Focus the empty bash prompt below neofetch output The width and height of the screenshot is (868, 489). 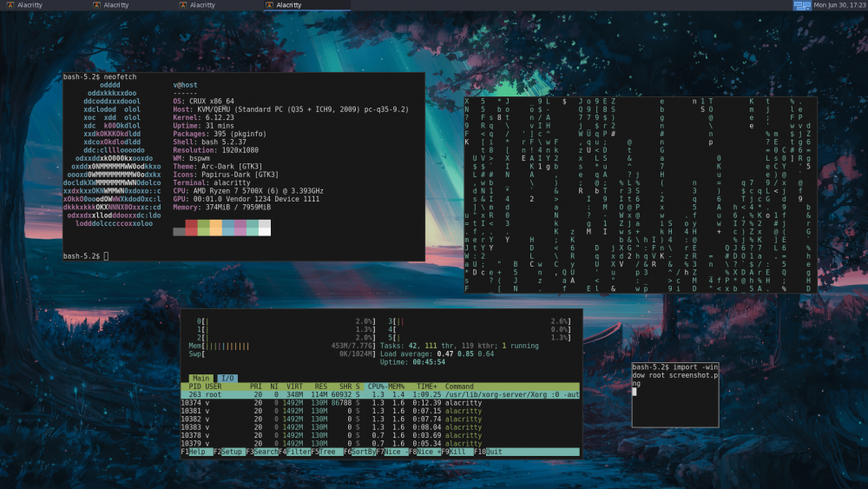[86, 256]
